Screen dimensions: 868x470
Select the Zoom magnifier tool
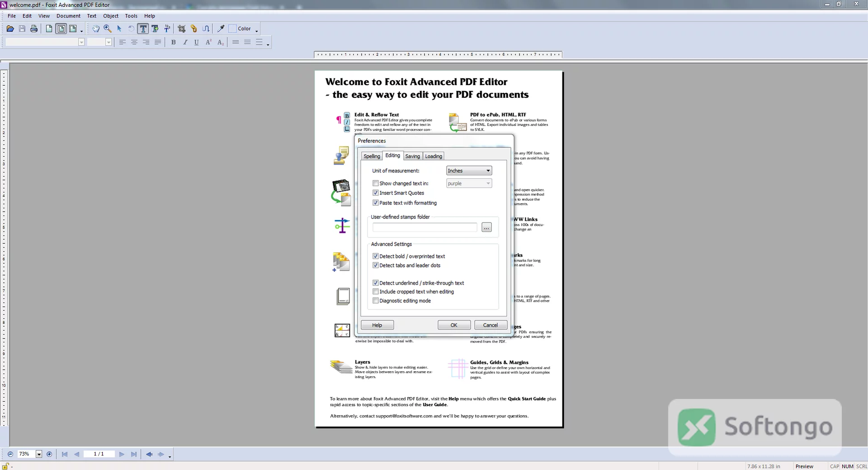[x=108, y=28]
